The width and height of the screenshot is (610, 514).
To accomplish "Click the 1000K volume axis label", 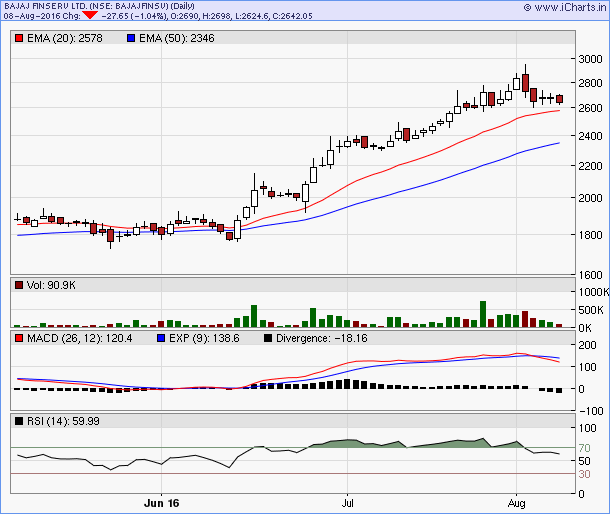I will pyautogui.click(x=594, y=292).
